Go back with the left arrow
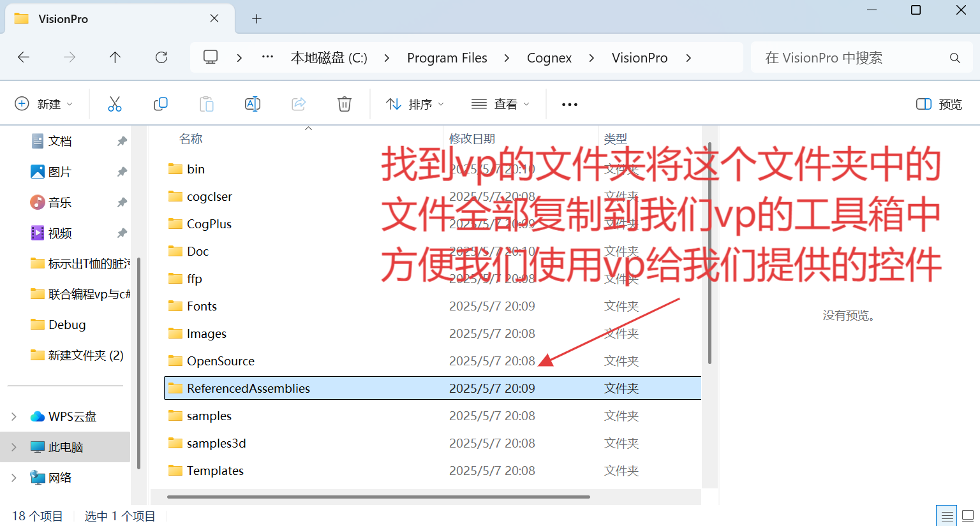The width and height of the screenshot is (980, 526). coord(24,57)
